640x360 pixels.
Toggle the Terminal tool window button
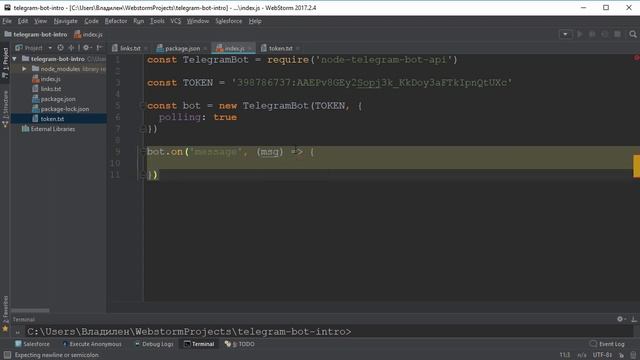tap(199, 344)
